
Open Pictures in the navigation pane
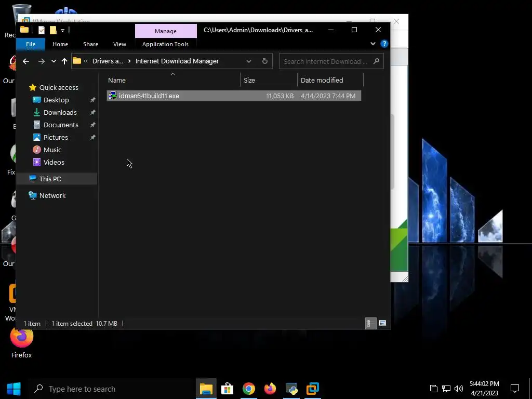point(56,137)
